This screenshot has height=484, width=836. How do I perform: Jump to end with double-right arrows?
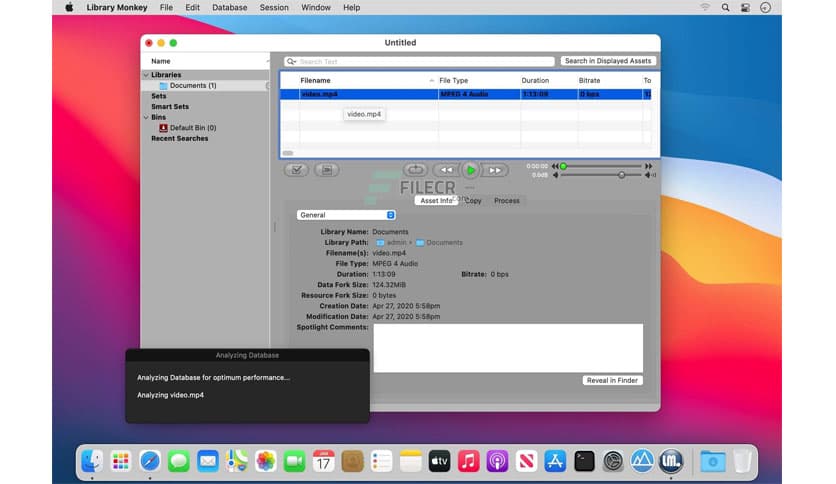tap(648, 166)
